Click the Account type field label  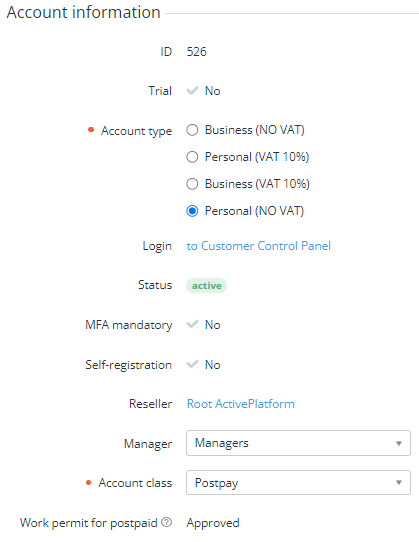[x=136, y=131]
